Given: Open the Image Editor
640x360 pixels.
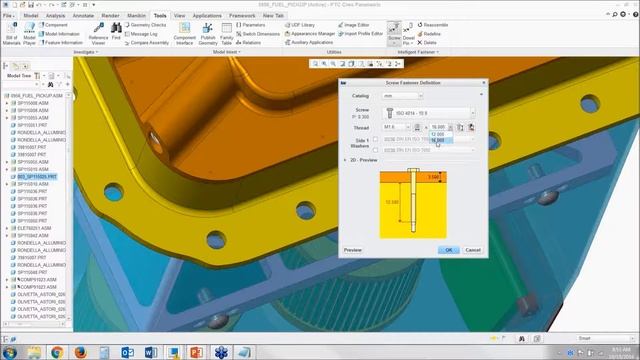Looking at the screenshot, I should click(x=353, y=25).
